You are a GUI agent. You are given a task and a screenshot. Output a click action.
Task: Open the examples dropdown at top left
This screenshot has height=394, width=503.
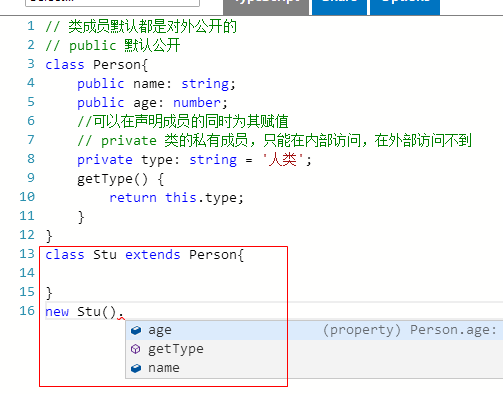point(112,3)
